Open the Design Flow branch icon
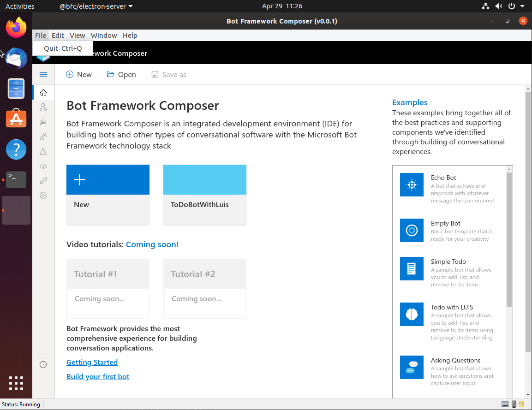 point(43,107)
